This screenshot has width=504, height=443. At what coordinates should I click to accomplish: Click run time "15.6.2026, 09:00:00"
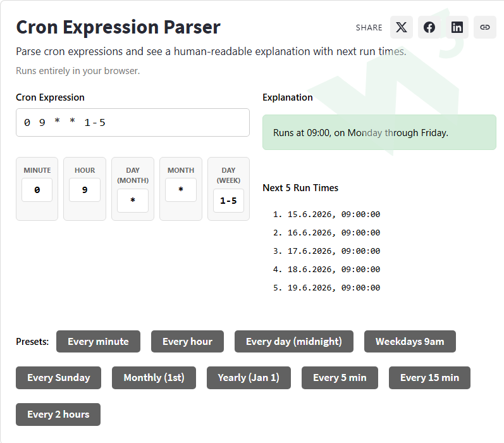tap(334, 215)
